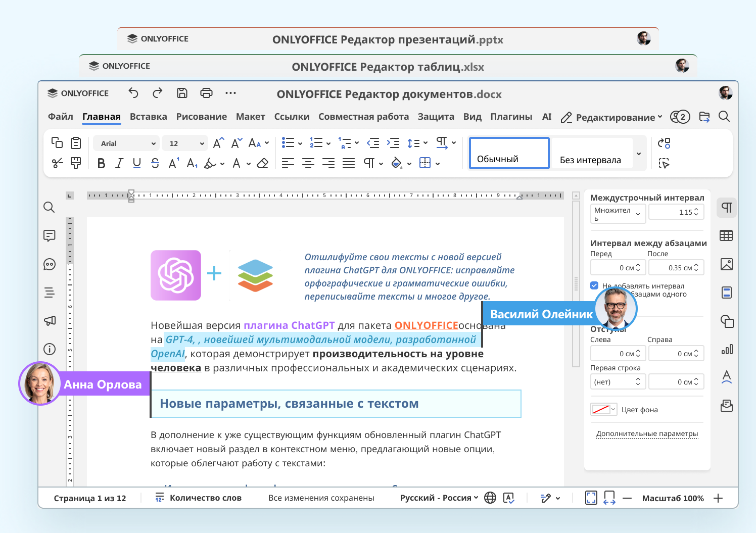Open the Chat panel in the left sidebar
The image size is (756, 533).
(x=49, y=264)
